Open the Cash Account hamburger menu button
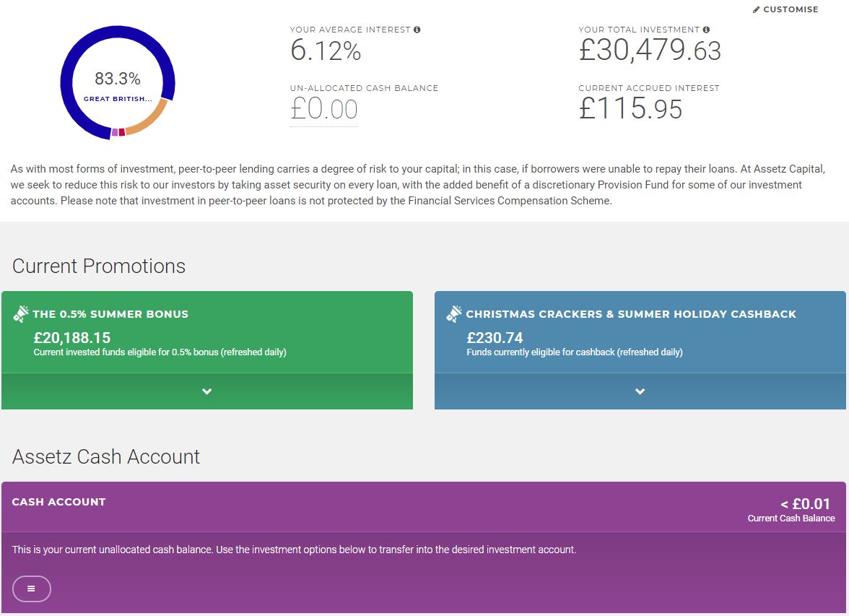The image size is (849, 616). pyautogui.click(x=32, y=589)
